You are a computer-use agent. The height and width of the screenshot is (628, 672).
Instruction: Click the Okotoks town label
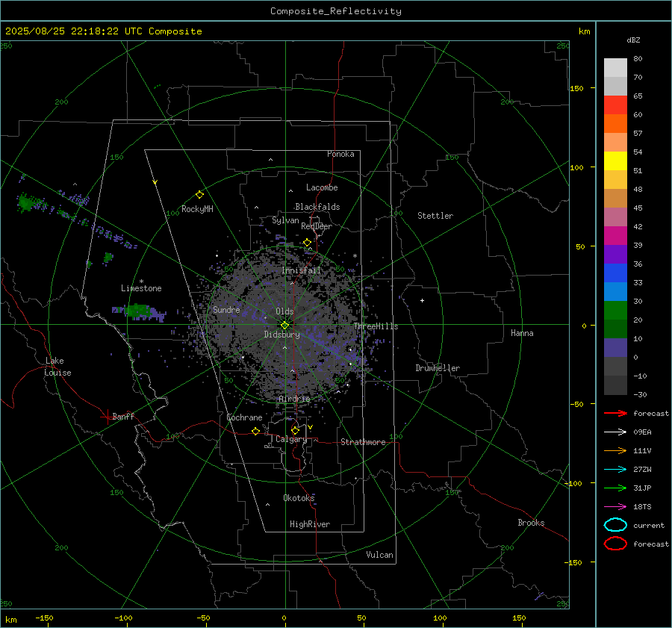click(x=299, y=497)
